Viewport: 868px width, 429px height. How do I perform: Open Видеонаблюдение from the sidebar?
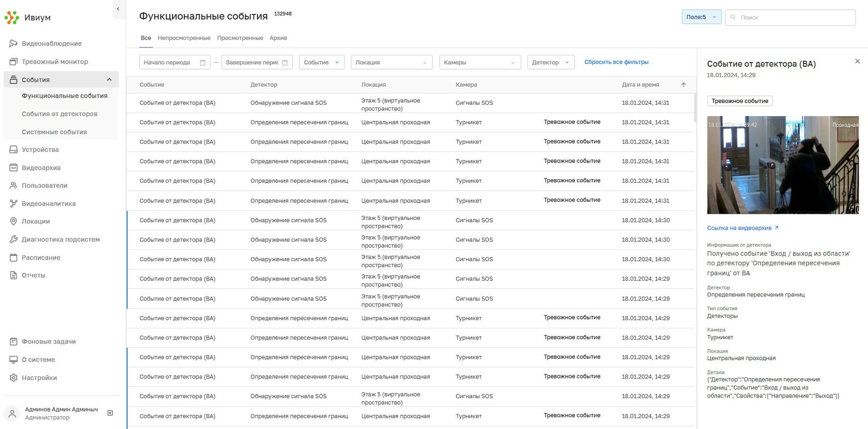click(51, 44)
